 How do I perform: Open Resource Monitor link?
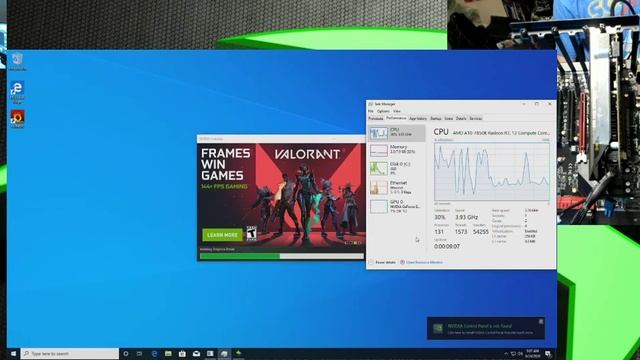coord(422,262)
